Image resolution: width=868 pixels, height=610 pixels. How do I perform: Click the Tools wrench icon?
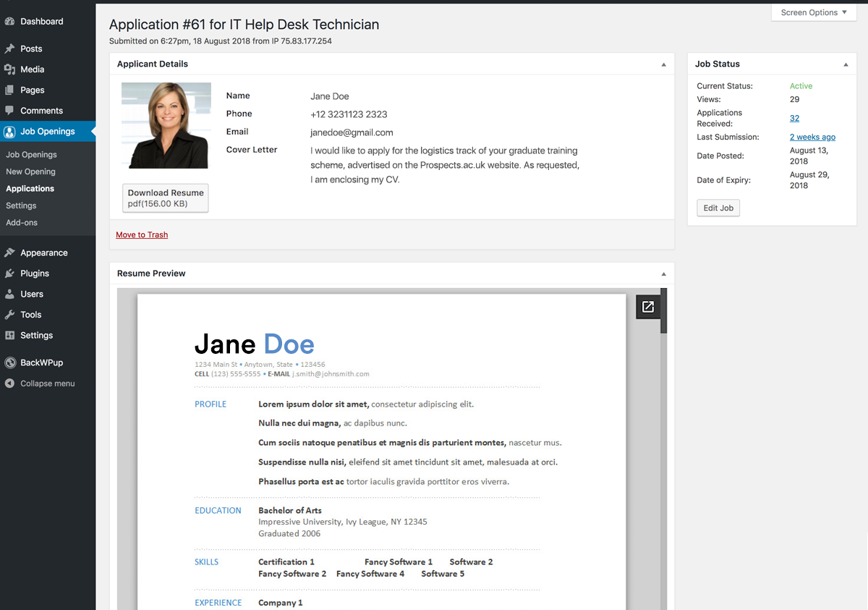9,315
